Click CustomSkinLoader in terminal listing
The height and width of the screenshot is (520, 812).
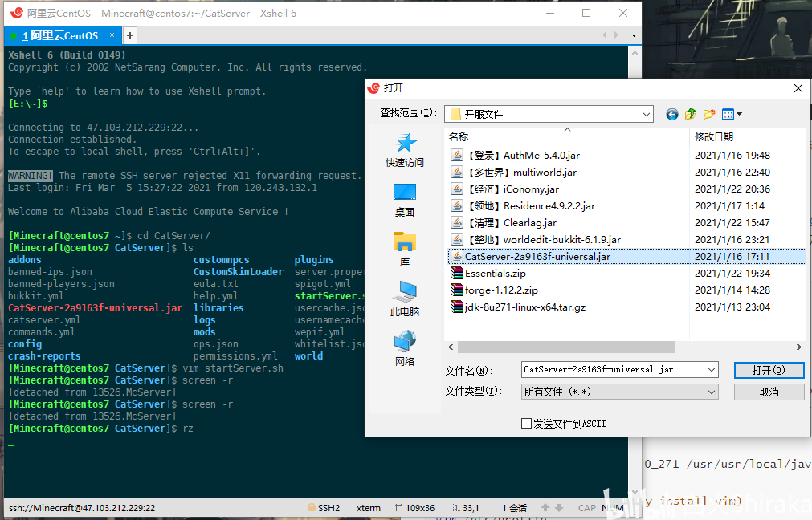click(x=239, y=272)
